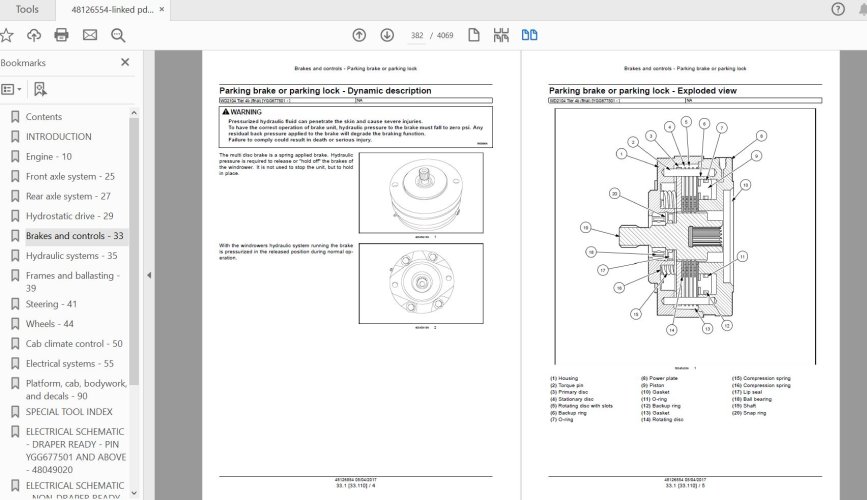Switch to the 48126554-linked pdf tab
This screenshot has width=867, height=500.
pyautogui.click(x=112, y=9)
